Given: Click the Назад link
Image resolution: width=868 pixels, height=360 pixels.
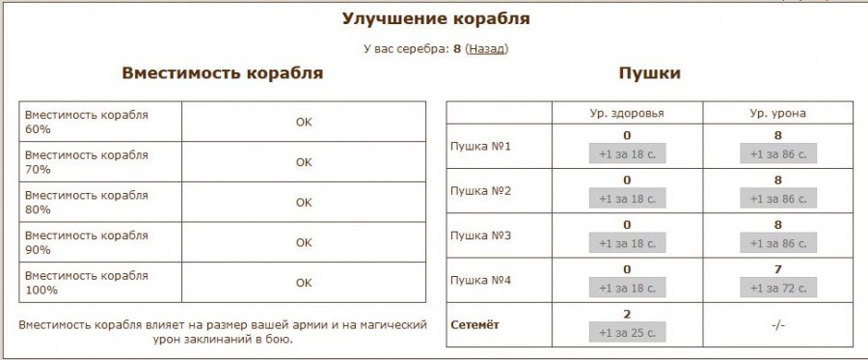Looking at the screenshot, I should point(487,48).
